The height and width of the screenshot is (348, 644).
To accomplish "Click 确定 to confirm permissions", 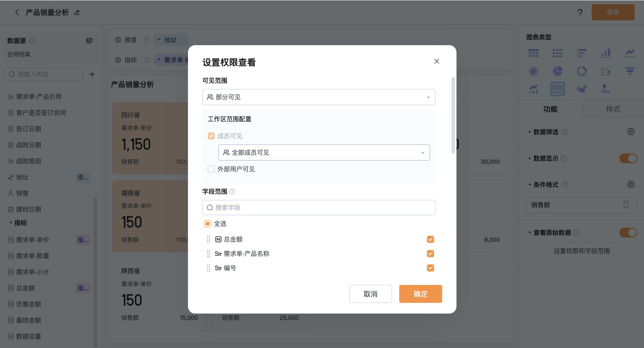I will 420,294.
